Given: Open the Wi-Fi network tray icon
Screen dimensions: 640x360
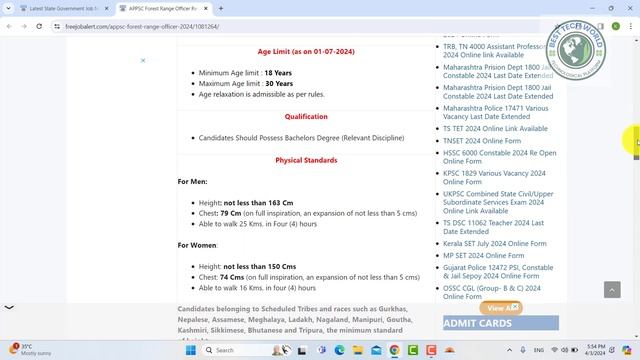Looking at the screenshot, I should pyautogui.click(x=554, y=350).
